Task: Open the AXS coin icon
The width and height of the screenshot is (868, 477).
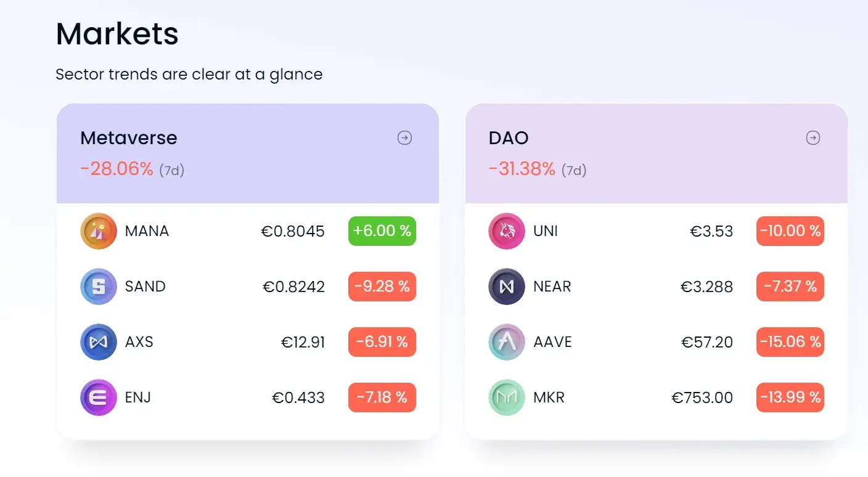Action: (x=99, y=342)
